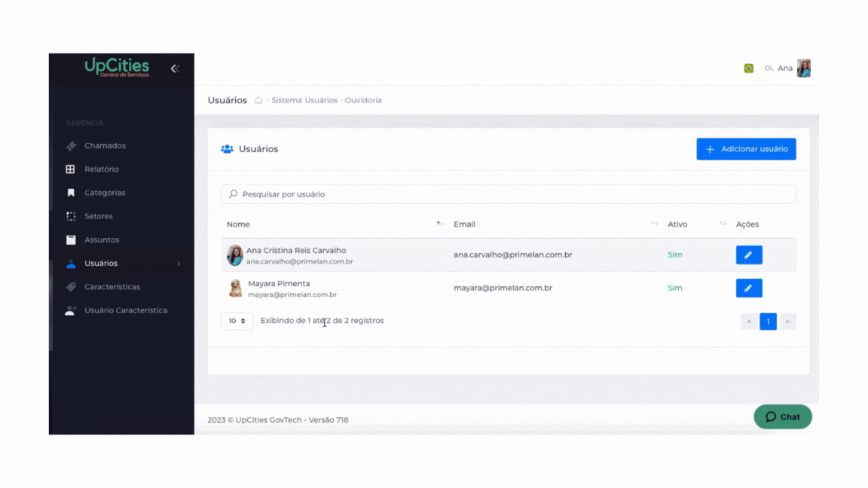Click email cell ana.carvalho@primelan.com.br

(512, 255)
